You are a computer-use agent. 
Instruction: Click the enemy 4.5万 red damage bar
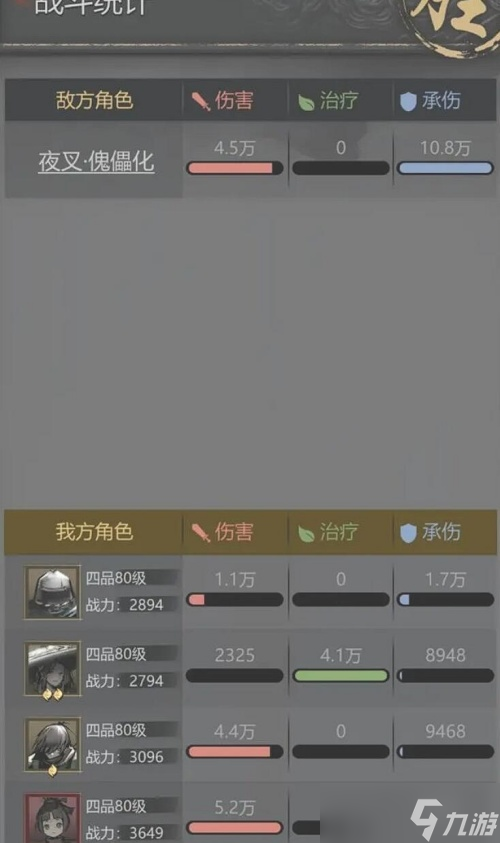pyautogui.click(x=234, y=168)
